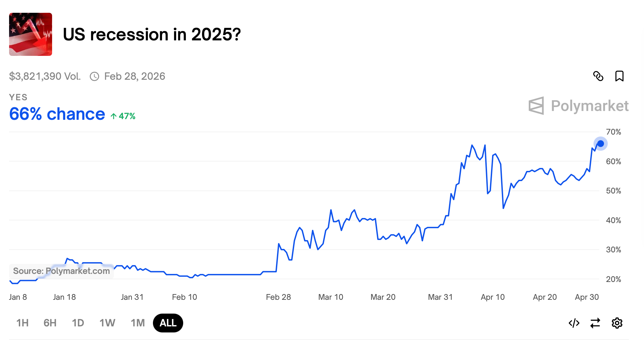Click the 66% chance value

point(57,114)
